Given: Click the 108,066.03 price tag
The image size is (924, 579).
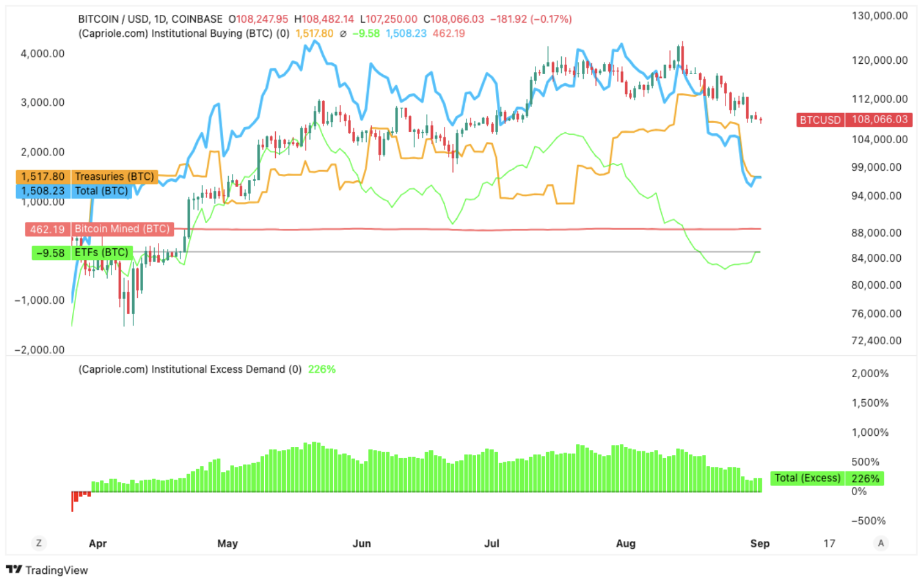Looking at the screenshot, I should coord(880,120).
